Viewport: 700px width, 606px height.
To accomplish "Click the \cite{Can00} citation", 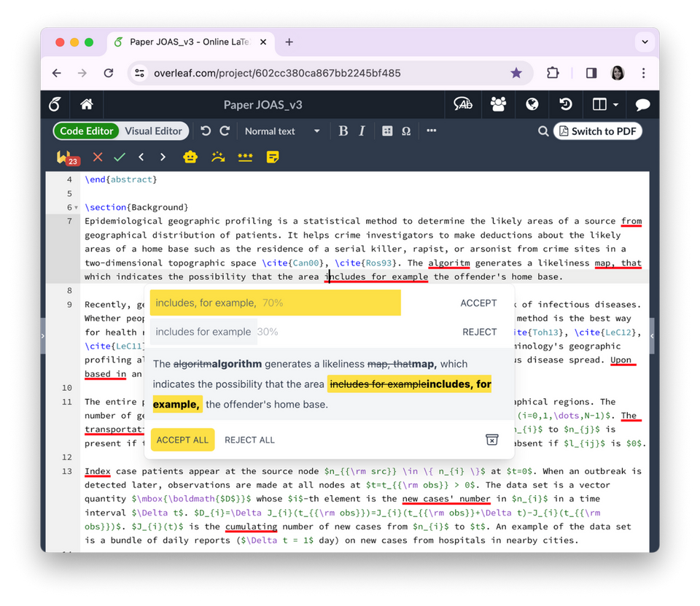I will tap(294, 263).
